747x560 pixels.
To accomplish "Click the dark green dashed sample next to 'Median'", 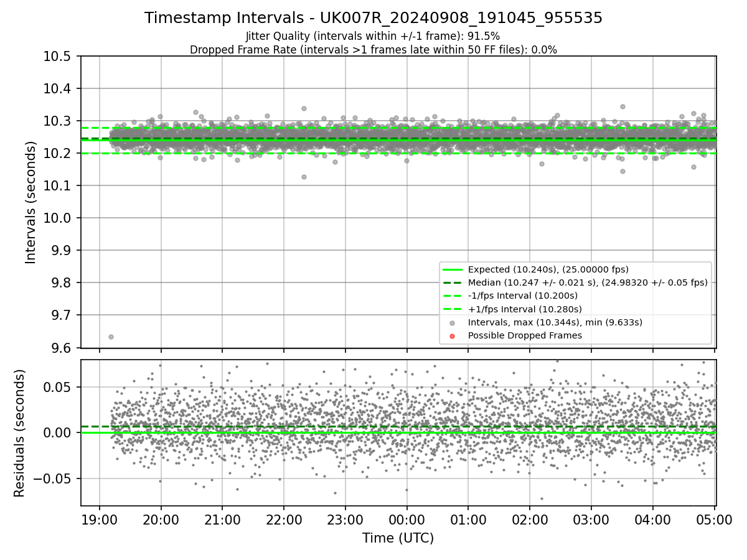I will (453, 283).
